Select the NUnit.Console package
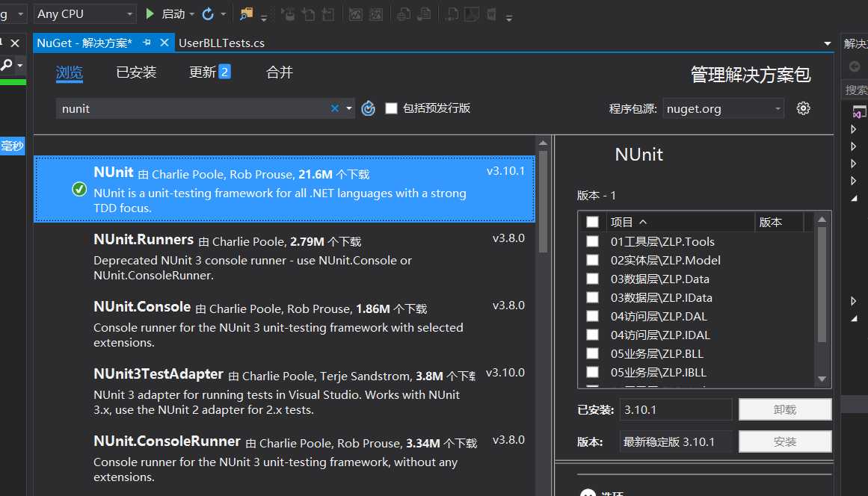Viewport: 868px width, 496px height. point(285,323)
